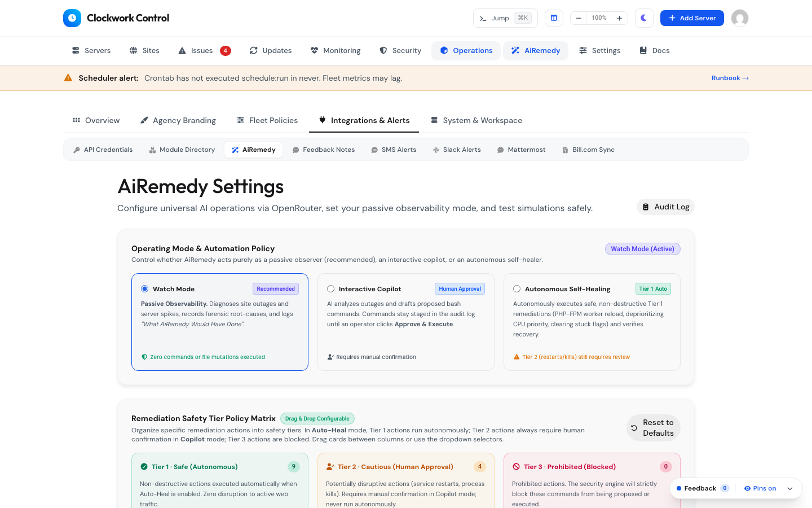Image resolution: width=812 pixels, height=508 pixels.
Task: Navigate to Updates page
Action: coord(271,51)
